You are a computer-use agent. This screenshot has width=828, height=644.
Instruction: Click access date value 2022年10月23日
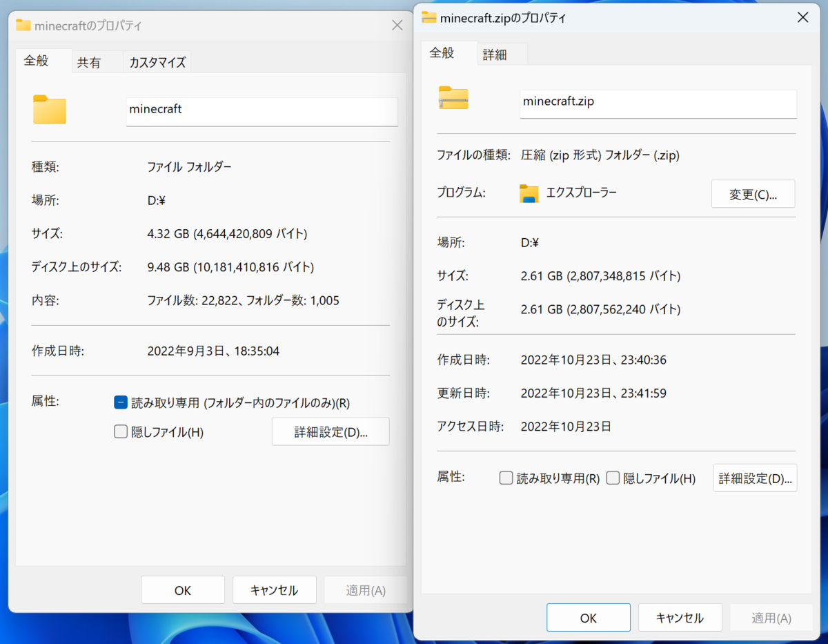tap(566, 426)
